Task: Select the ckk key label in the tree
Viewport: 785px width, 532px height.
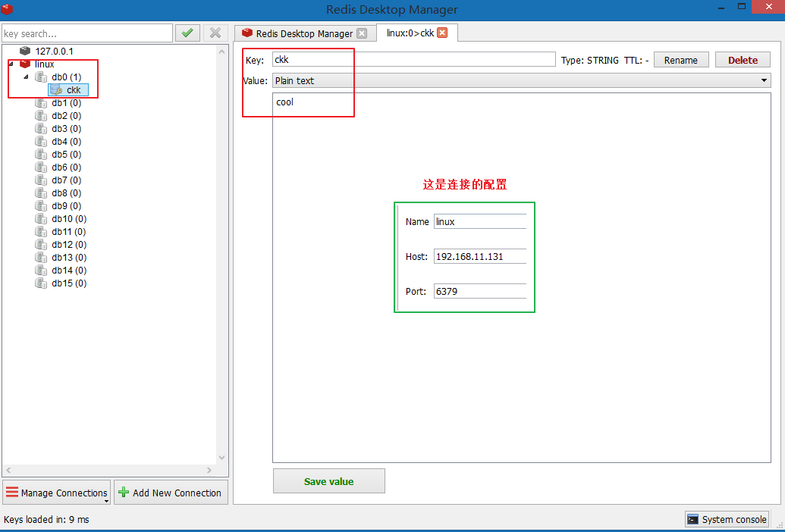Action: click(x=74, y=90)
